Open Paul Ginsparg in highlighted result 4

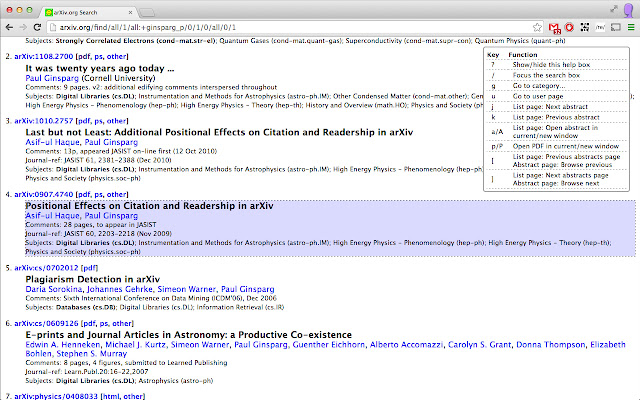111,216
